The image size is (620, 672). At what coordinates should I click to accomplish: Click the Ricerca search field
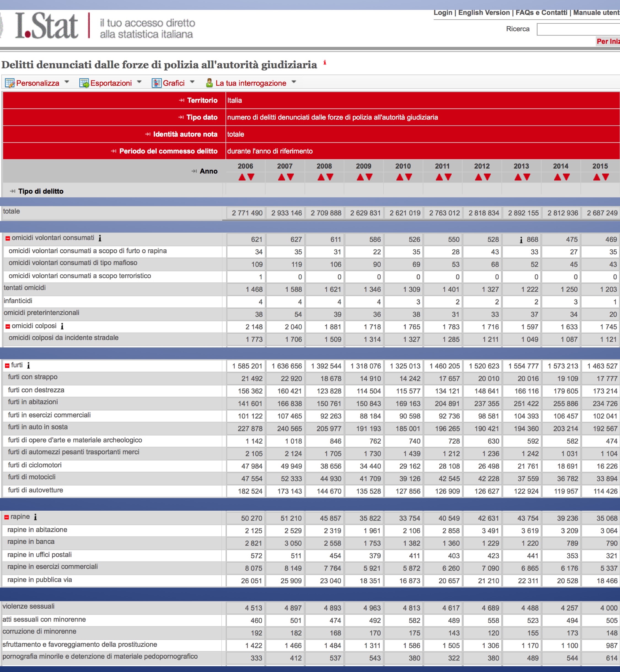click(578, 29)
